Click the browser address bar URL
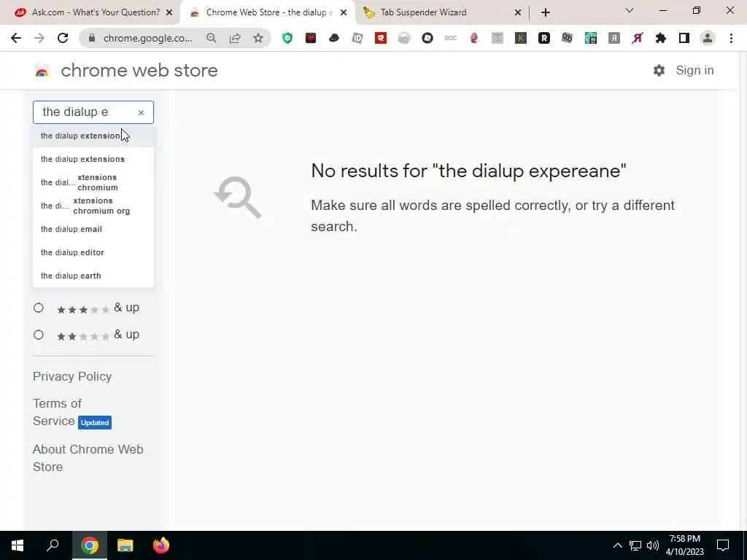This screenshot has width=747, height=560. pos(147,38)
